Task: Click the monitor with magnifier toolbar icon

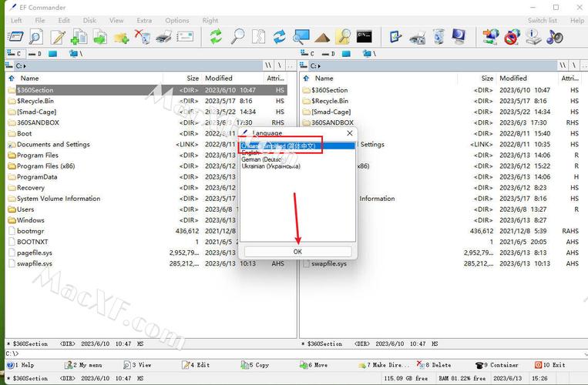Action: (301, 37)
